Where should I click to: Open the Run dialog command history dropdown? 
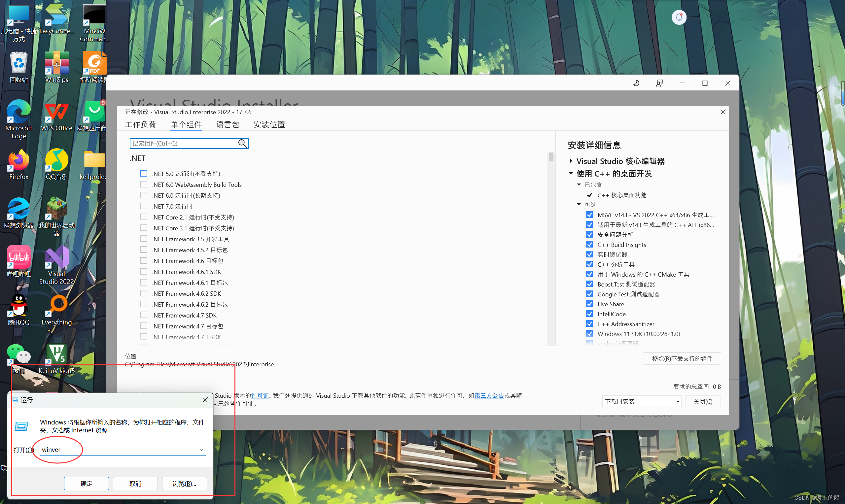tap(201, 450)
